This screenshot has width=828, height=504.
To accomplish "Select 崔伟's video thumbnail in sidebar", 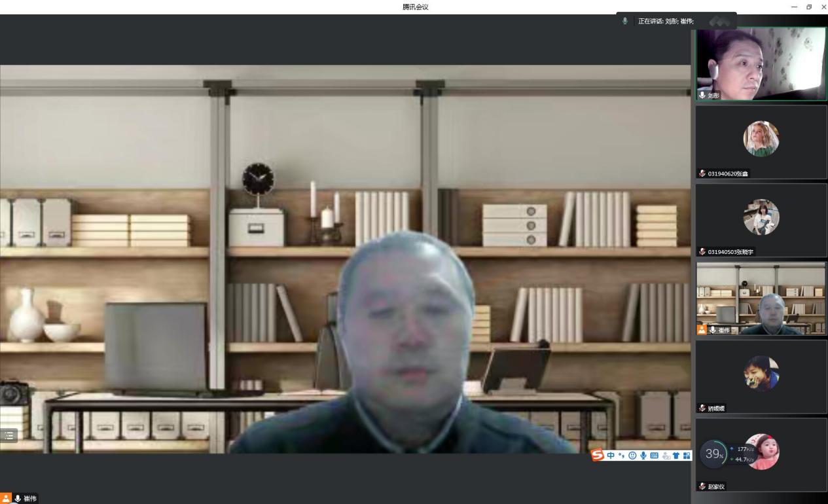I will (761, 298).
